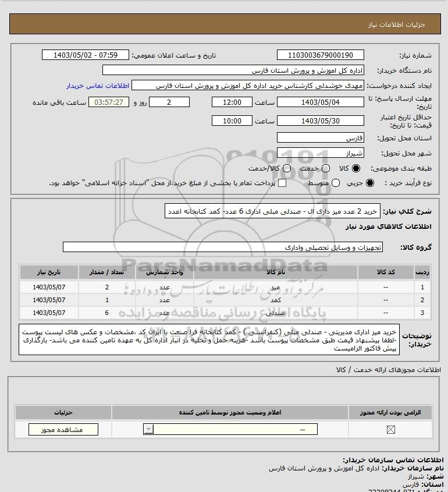Click the announcement date field 1403/05/02 - 07:59

click(x=86, y=55)
